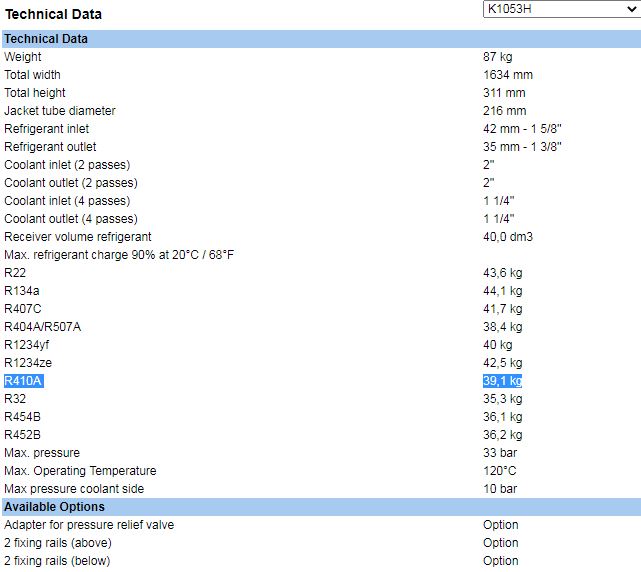The height and width of the screenshot is (572, 641).
Task: Click the Coolant inlet (2 passes) label
Action: click(67, 165)
